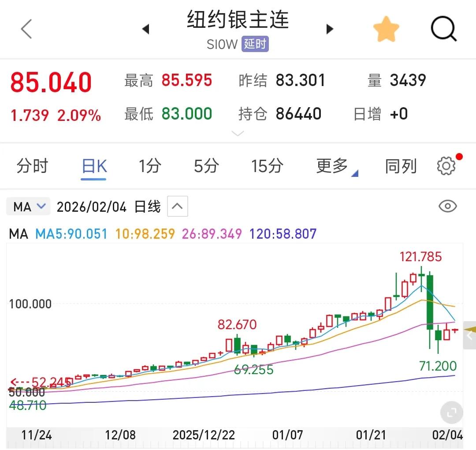Tap 日K to keep daily candles active
The image size is (476, 450).
[x=93, y=166]
